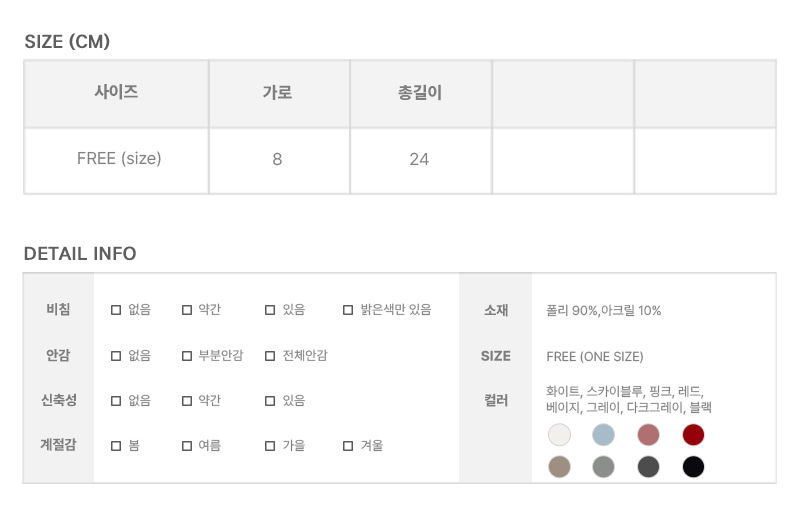The height and width of the screenshot is (532, 800).
Task: Select the beige color swatch
Action: [x=559, y=466]
